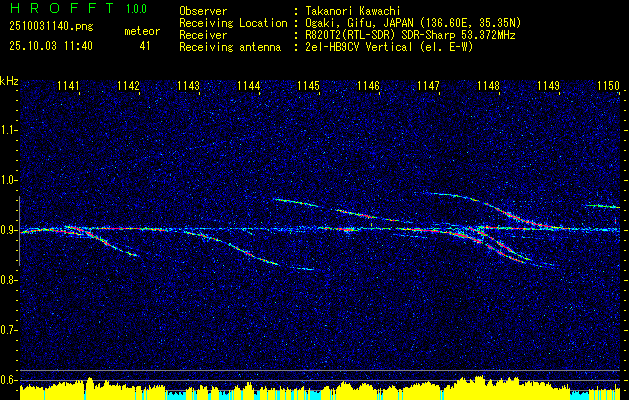Click time marker 1149

(548, 86)
